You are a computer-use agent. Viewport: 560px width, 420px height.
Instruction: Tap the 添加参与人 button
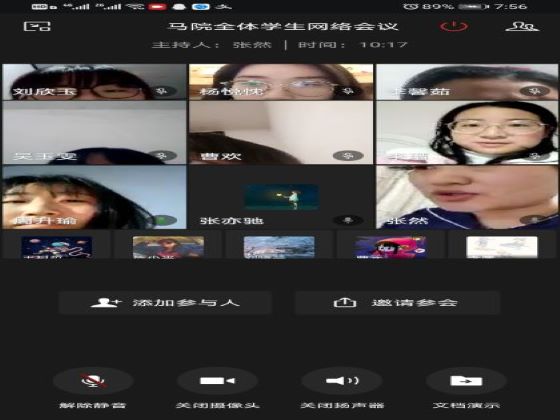click(165, 303)
